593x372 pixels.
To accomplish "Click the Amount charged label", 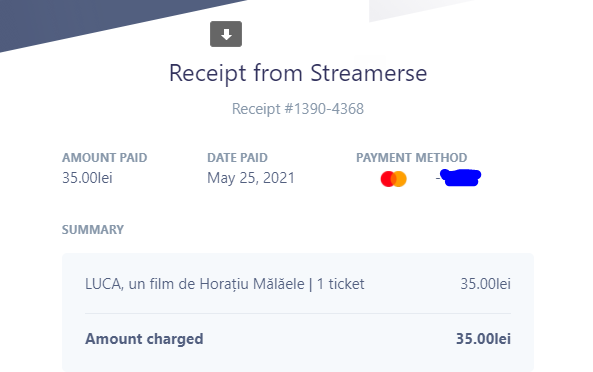I will point(144,339).
